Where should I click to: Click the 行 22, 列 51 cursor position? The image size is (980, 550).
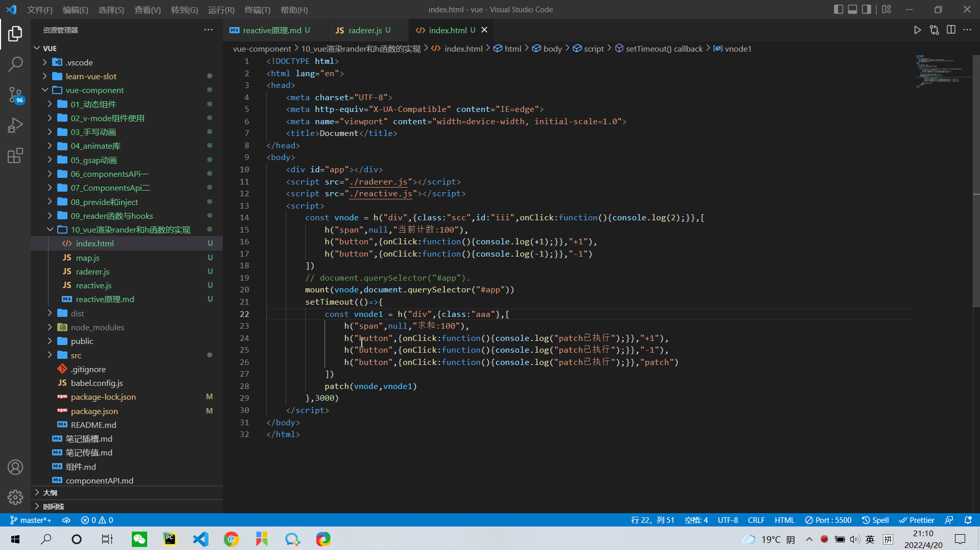click(x=652, y=520)
